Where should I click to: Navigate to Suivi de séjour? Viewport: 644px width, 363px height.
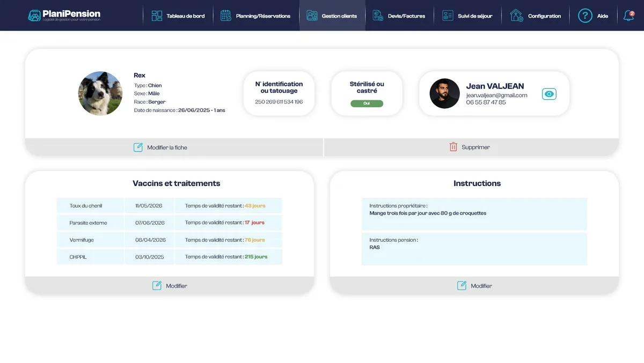click(475, 16)
